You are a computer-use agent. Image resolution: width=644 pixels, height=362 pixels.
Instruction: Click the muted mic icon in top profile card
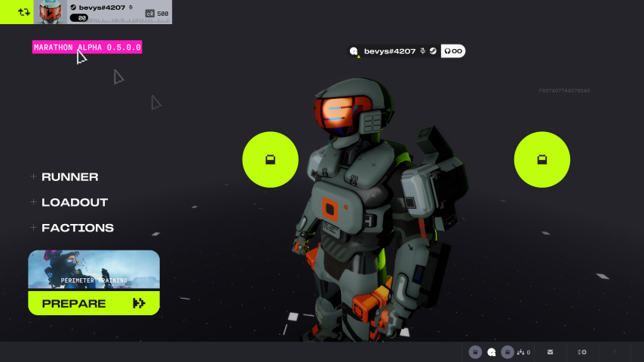[131, 8]
